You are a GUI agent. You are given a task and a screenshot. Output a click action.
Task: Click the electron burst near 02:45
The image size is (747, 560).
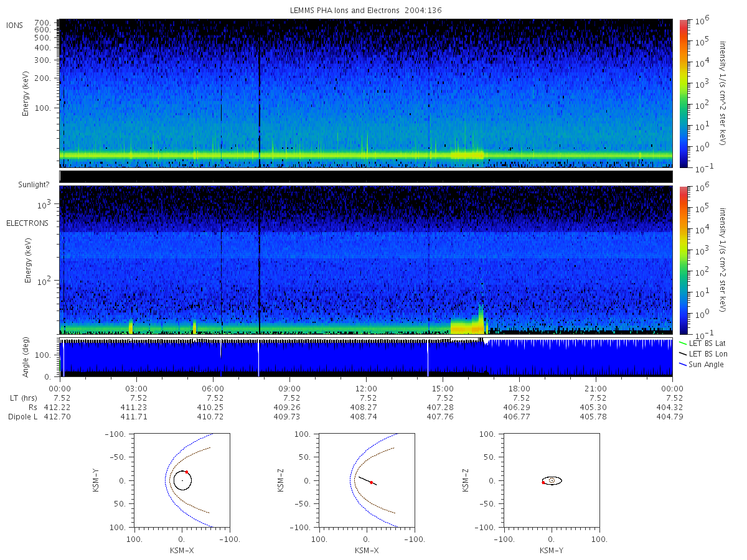131,327
